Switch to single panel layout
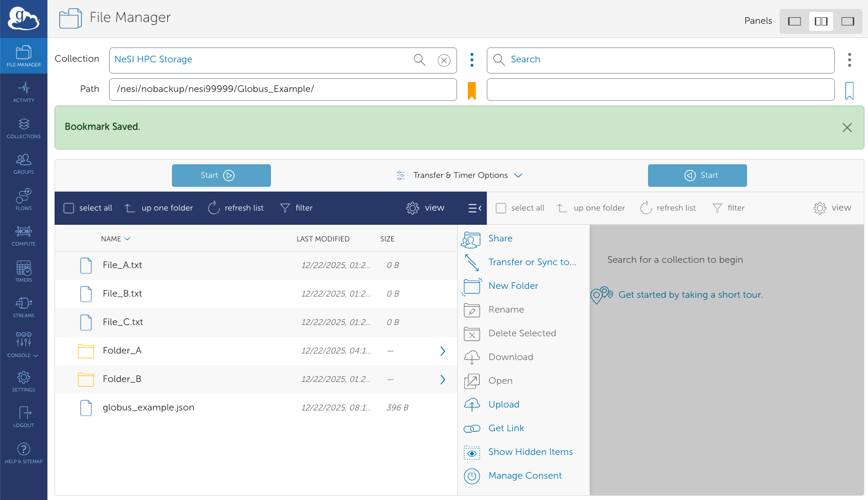Screen dimensions: 868x500 (794, 21)
